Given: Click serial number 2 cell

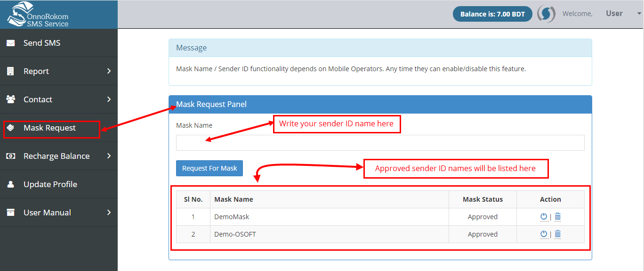Looking at the screenshot, I should click(193, 234).
